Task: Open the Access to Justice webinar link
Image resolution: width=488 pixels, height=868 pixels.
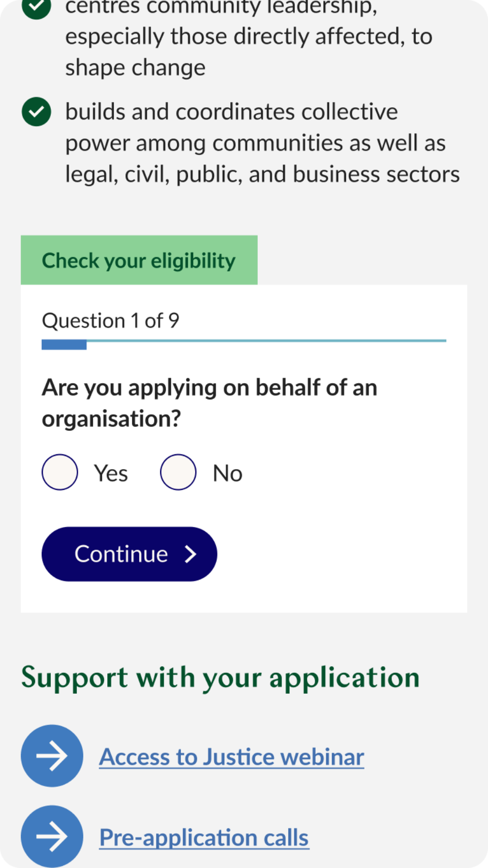Action: click(232, 757)
